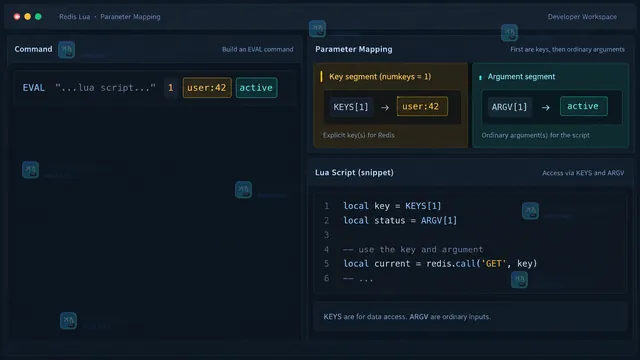Click 'Access via KEYS and ARGV' hint
Screen dimensions: 640x360
pos(583,173)
